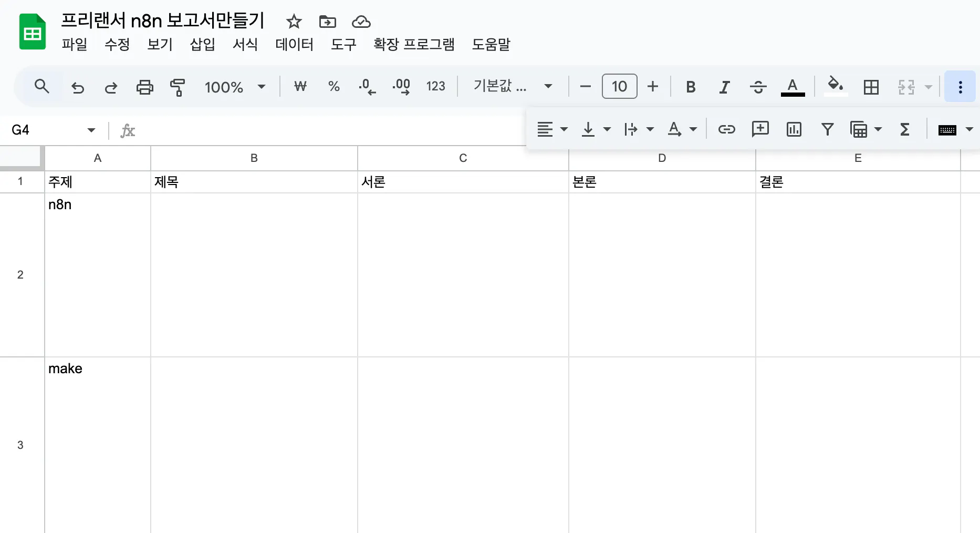View cloud save status icon

(361, 22)
